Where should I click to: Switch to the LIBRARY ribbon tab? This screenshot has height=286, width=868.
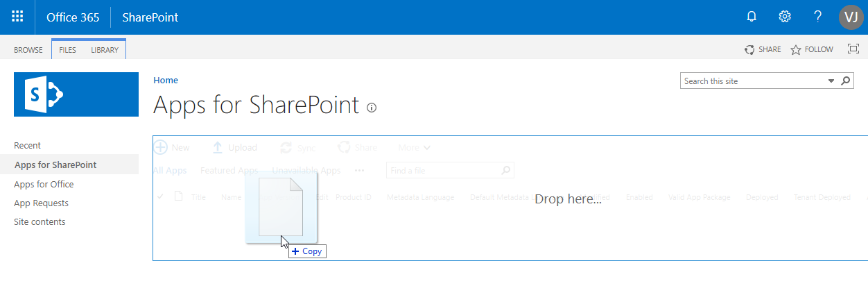coord(105,50)
